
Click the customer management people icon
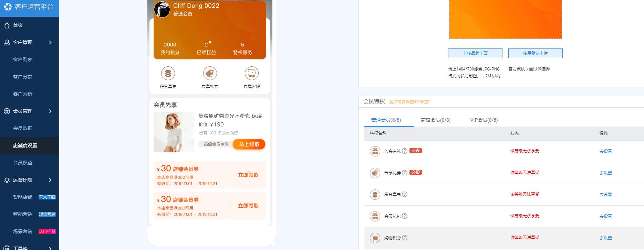point(7,42)
